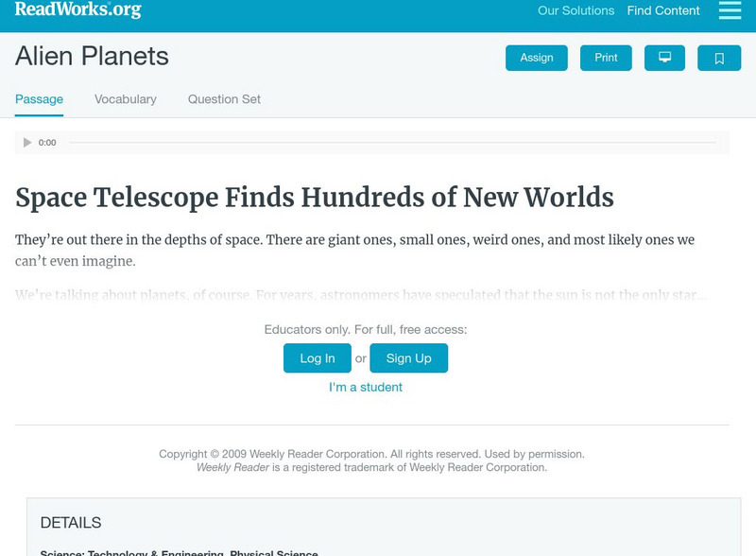The height and width of the screenshot is (556, 756).
Task: Seek within the audio progress bar
Action: click(x=392, y=143)
